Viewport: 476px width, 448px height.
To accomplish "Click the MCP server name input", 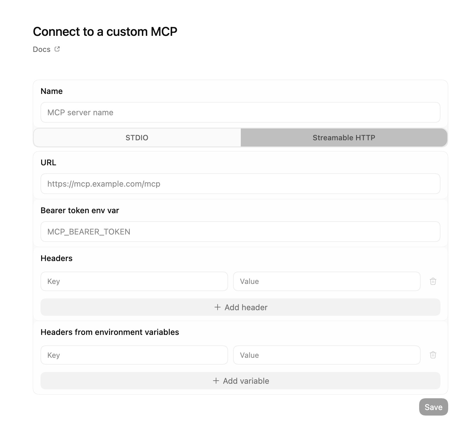I will (x=240, y=112).
